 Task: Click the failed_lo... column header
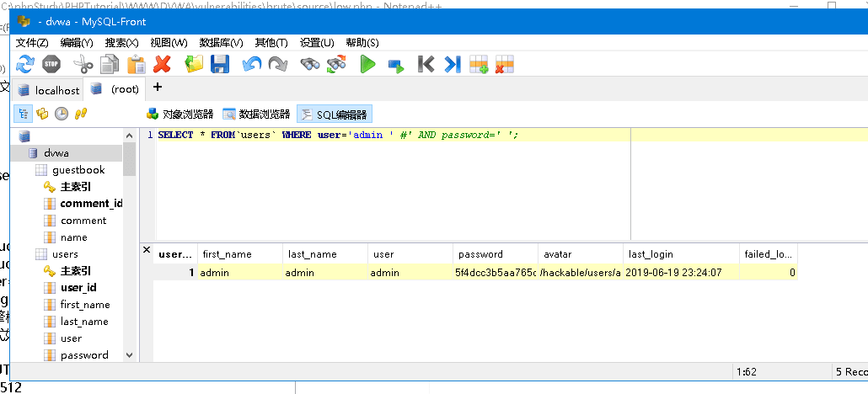(x=768, y=254)
